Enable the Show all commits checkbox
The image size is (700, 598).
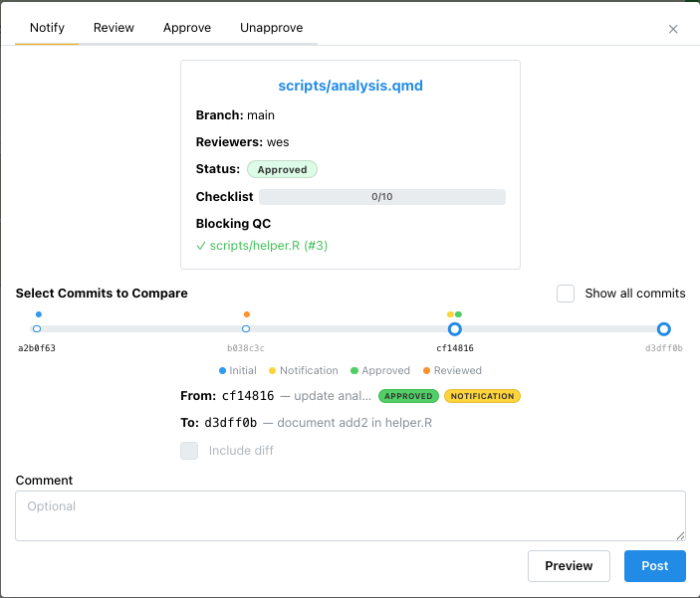566,294
